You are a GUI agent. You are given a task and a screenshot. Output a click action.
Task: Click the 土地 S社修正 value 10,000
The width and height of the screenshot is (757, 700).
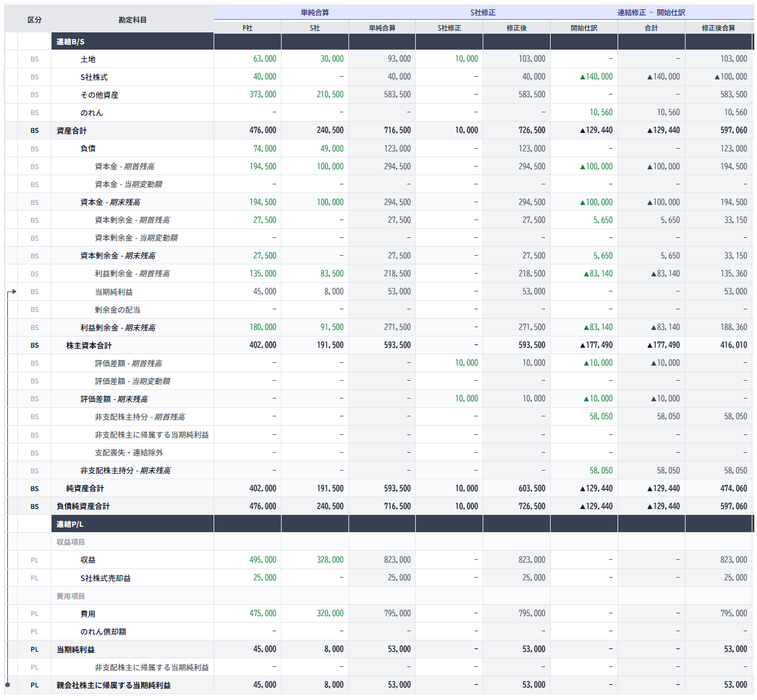pos(466,59)
